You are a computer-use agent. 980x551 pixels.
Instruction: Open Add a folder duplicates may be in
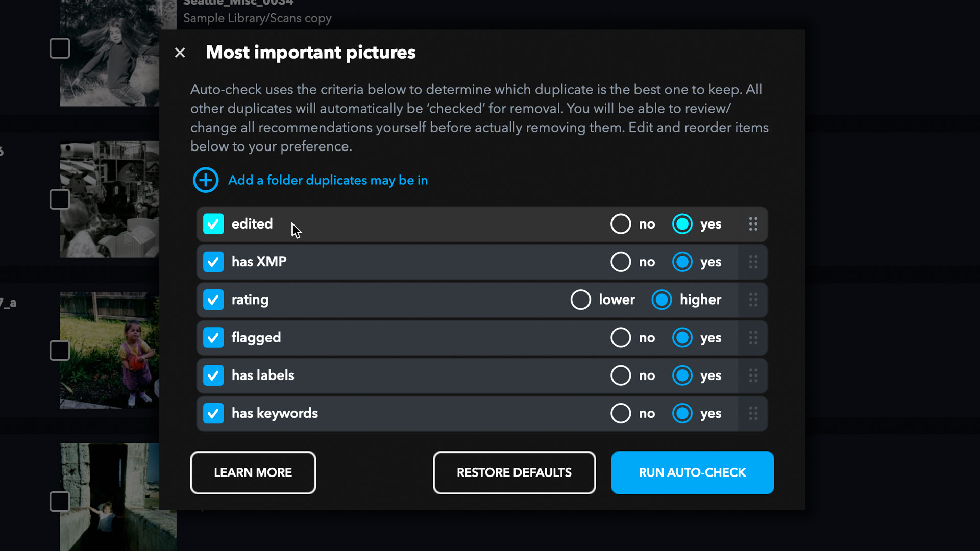point(328,180)
